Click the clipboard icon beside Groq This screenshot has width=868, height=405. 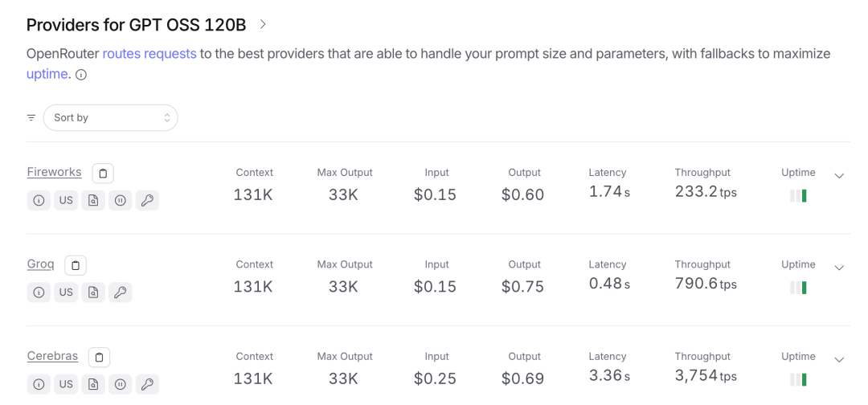tap(76, 265)
